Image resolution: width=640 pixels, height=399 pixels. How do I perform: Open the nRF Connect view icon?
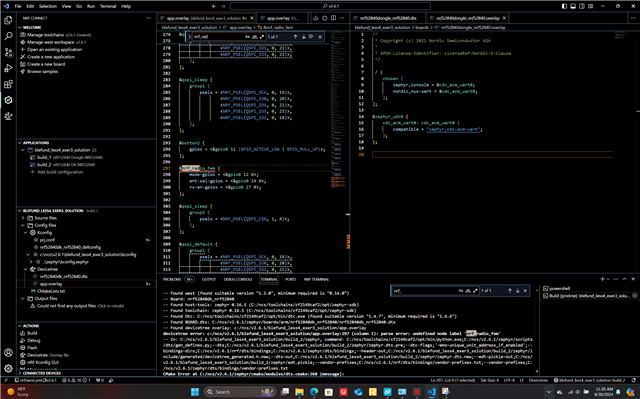pyautogui.click(x=8, y=100)
